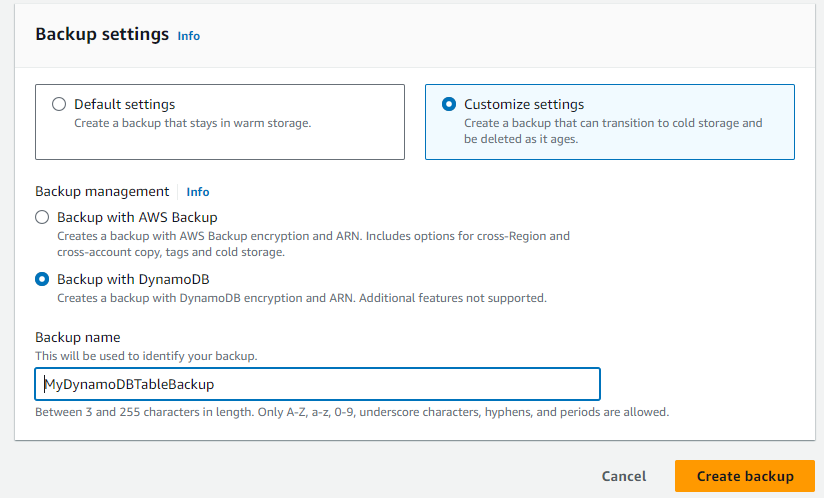Click the Backup name field label
This screenshot has width=824, height=498.
(x=77, y=338)
